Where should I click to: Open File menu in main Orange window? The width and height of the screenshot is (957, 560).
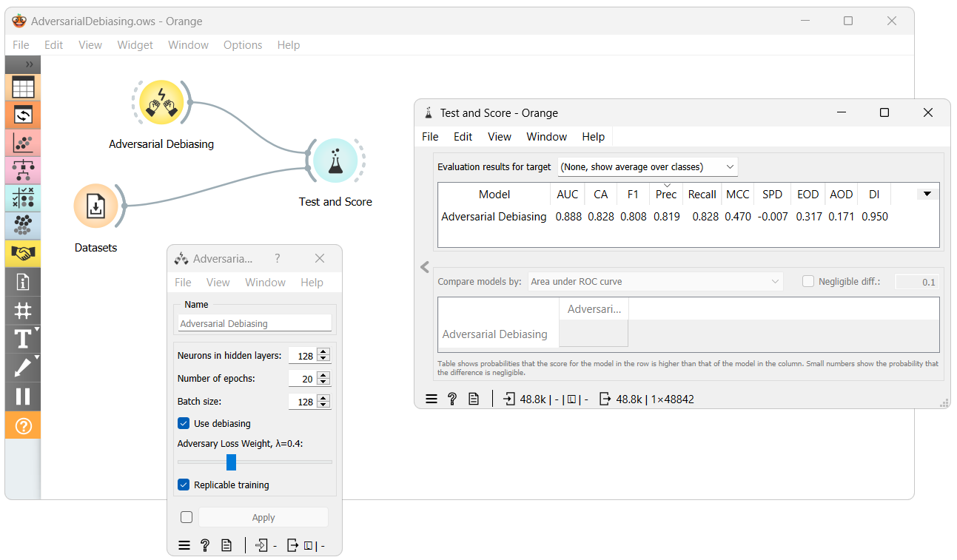pyautogui.click(x=21, y=44)
